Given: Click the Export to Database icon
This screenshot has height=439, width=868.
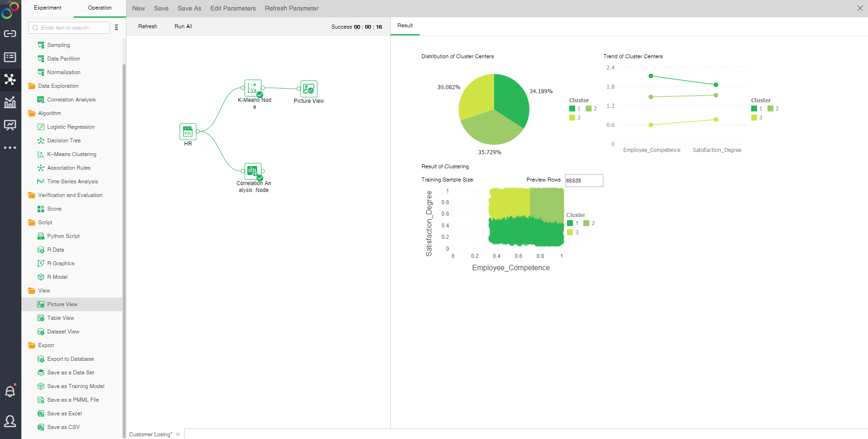Looking at the screenshot, I should [41, 359].
